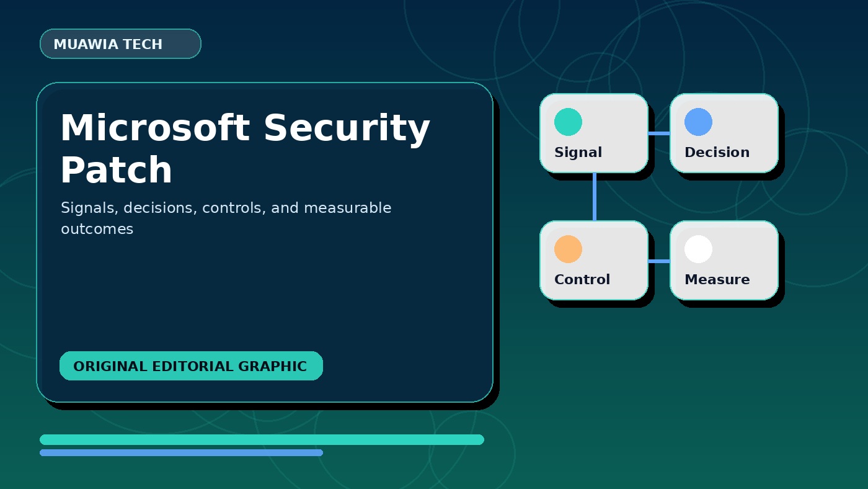Click the Microsoft Security Patch headline

pos(245,149)
